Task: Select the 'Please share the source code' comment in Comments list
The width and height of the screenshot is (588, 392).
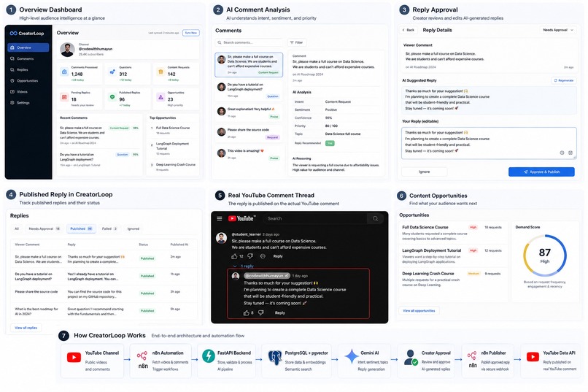Action: pos(249,133)
